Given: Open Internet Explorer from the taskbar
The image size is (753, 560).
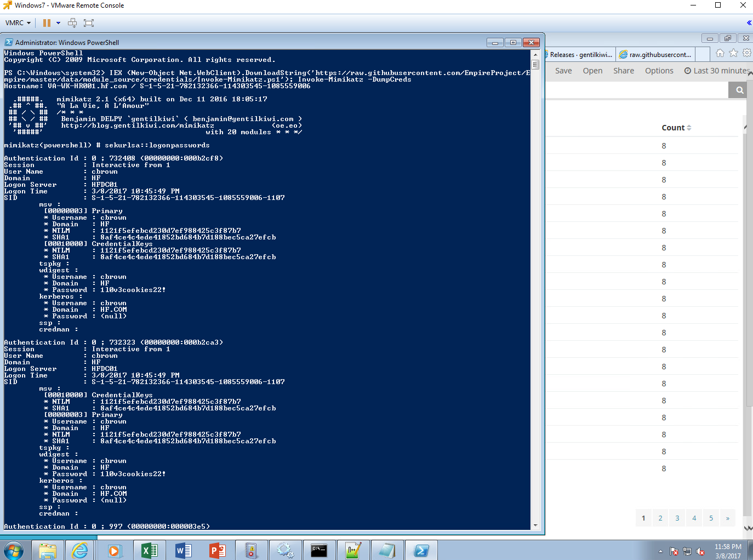Looking at the screenshot, I should (81, 551).
